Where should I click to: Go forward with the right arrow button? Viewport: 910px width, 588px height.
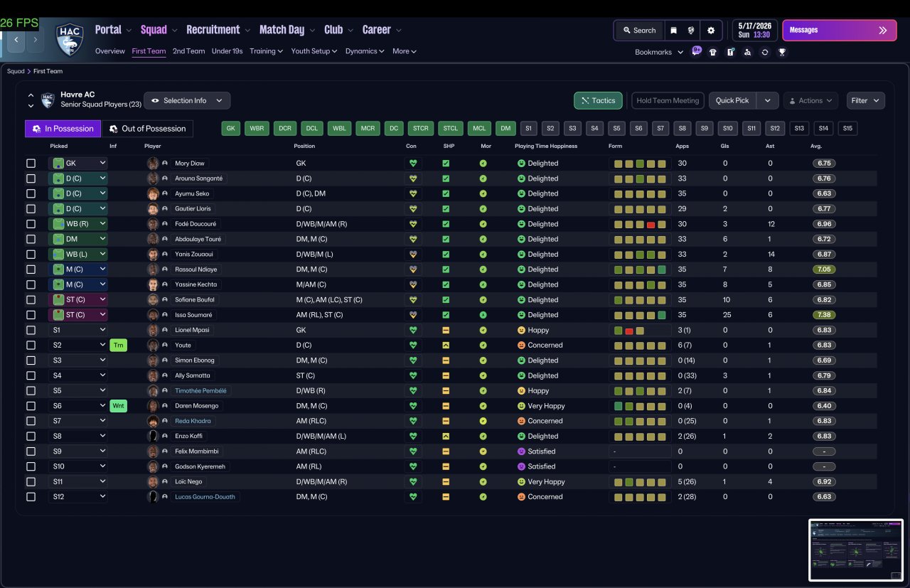[x=36, y=40]
